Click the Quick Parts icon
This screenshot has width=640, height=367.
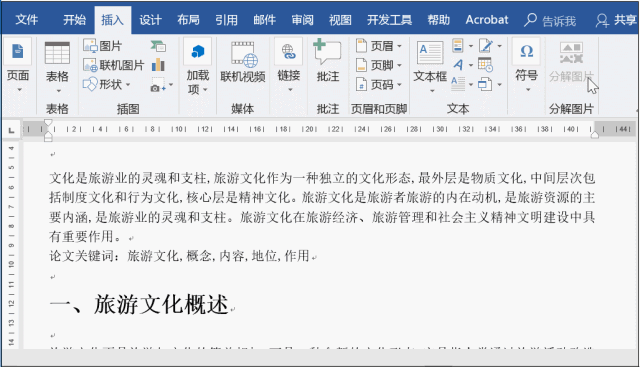coord(458,46)
